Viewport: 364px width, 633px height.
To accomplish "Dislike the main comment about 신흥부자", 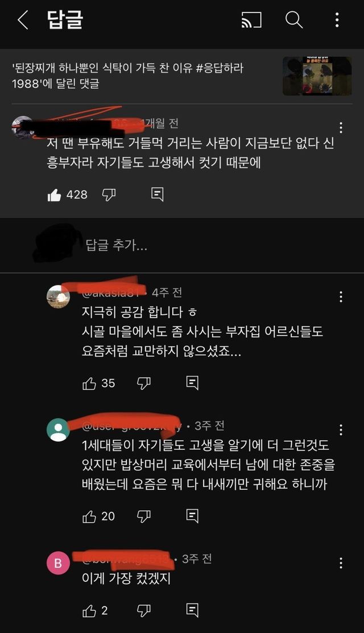I will (x=109, y=195).
